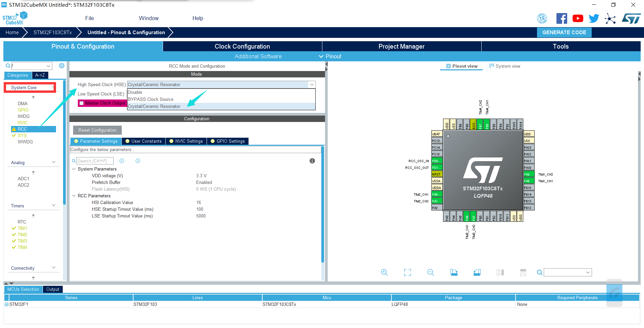Open the Window menu
The image size is (644, 328).
149,18
